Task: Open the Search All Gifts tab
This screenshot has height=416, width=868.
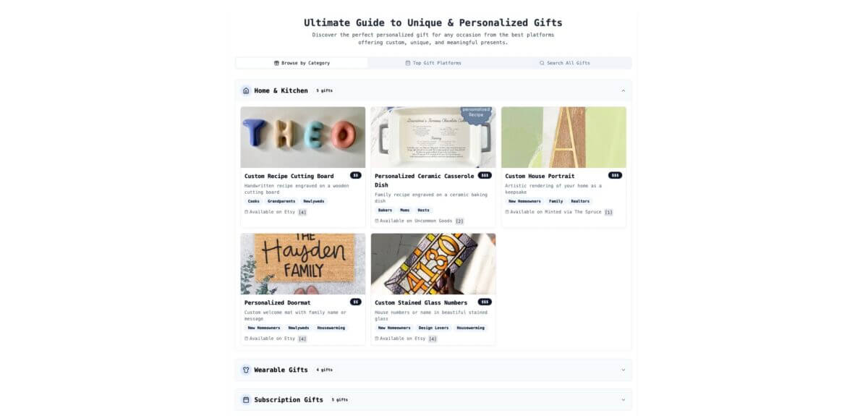Action: point(565,63)
